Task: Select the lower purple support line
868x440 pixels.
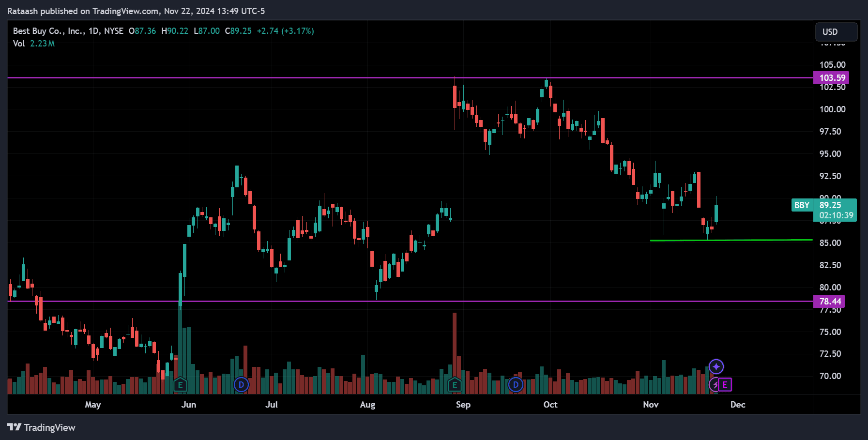Action: tap(410, 301)
